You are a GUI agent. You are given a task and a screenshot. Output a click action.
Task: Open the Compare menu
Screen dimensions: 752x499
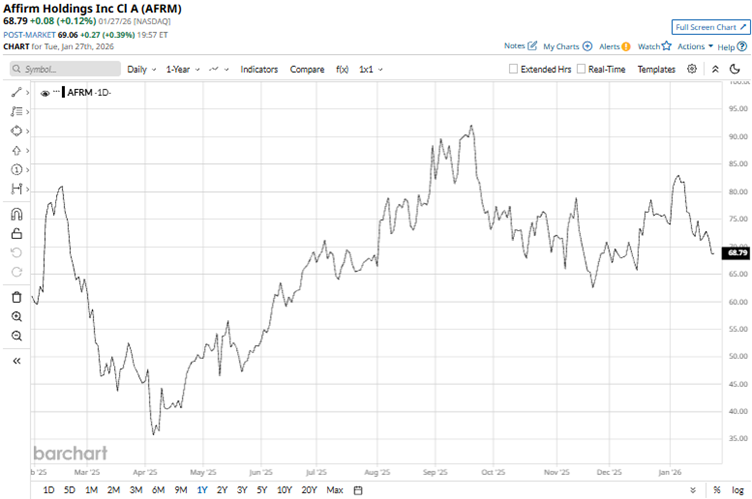click(307, 70)
